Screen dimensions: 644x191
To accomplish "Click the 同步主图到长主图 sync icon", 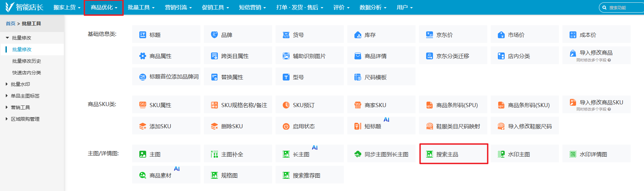I will tap(358, 154).
